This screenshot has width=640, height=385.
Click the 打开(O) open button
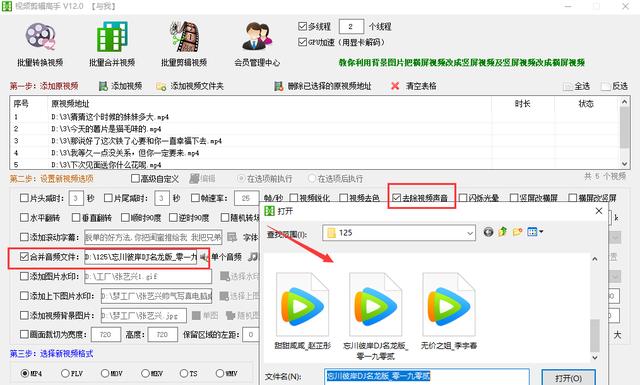pyautogui.click(x=569, y=378)
